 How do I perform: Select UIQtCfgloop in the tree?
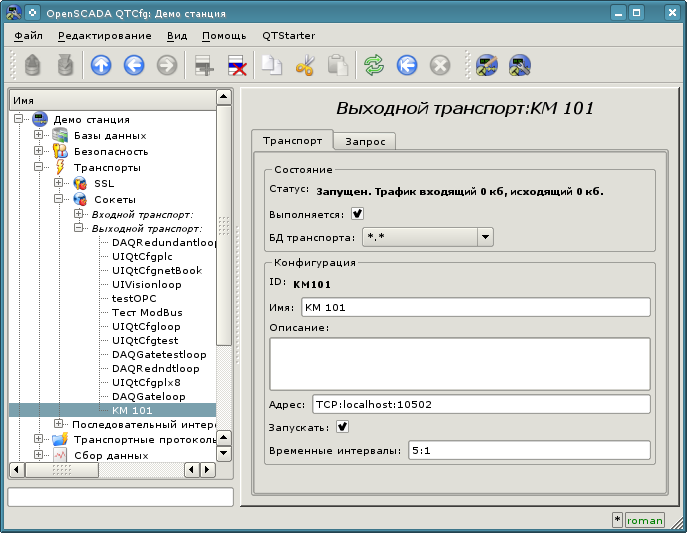point(146,326)
